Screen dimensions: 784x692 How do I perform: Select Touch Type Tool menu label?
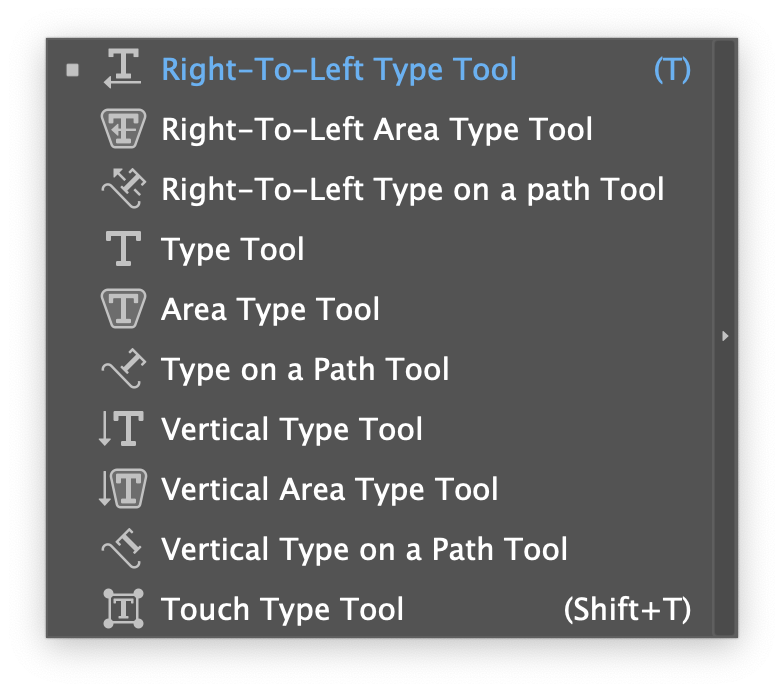click(282, 609)
